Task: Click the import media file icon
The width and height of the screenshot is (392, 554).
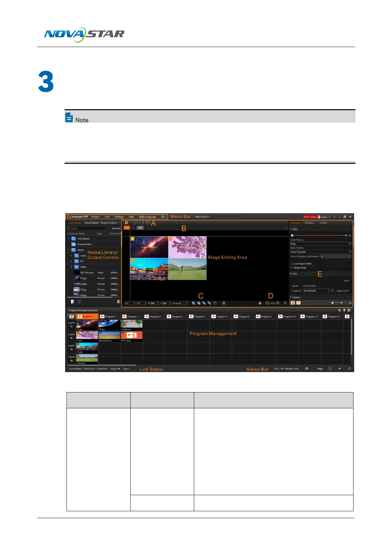Action: [x=72, y=301]
